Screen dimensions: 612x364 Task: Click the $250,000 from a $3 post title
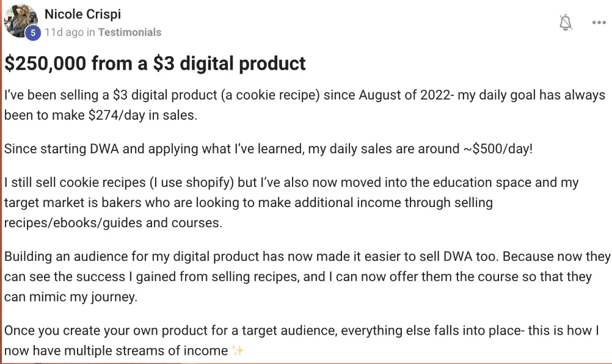[x=155, y=63]
